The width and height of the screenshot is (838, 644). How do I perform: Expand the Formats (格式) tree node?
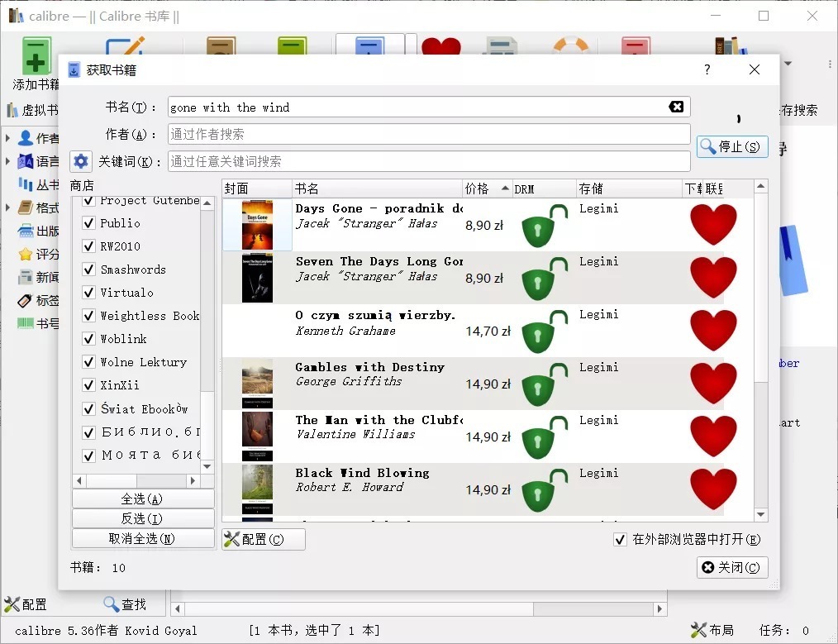[7, 208]
